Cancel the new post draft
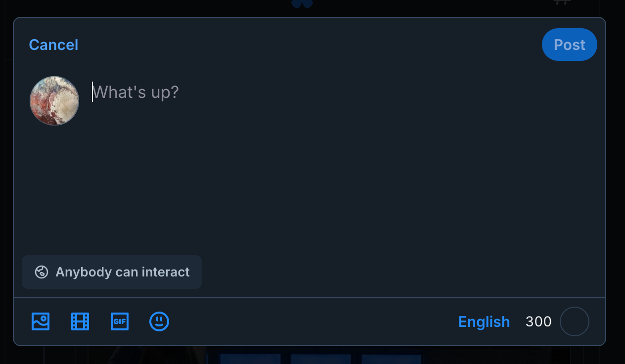This screenshot has height=364, width=625. (53, 45)
